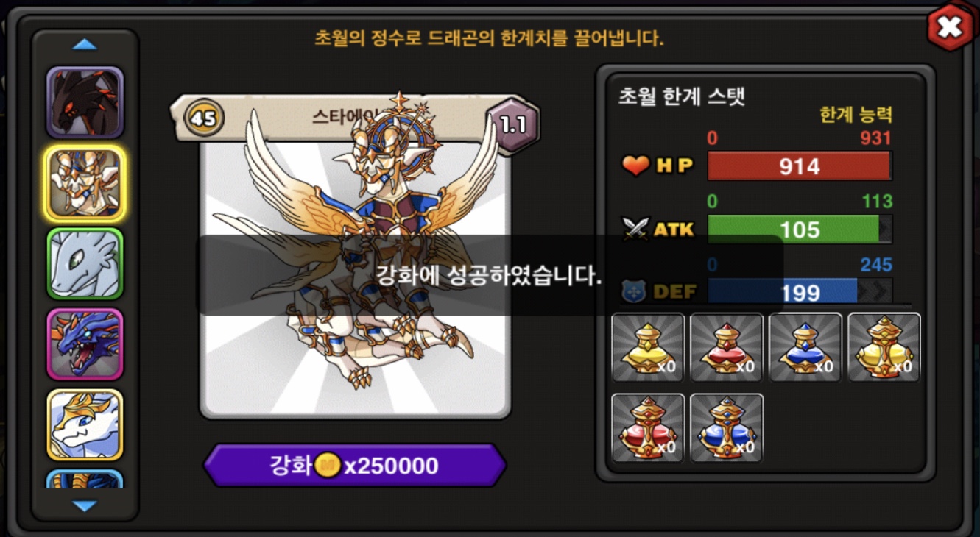Select the large blue essence potion
Screen dimensions: 980x537
[x=727, y=428]
